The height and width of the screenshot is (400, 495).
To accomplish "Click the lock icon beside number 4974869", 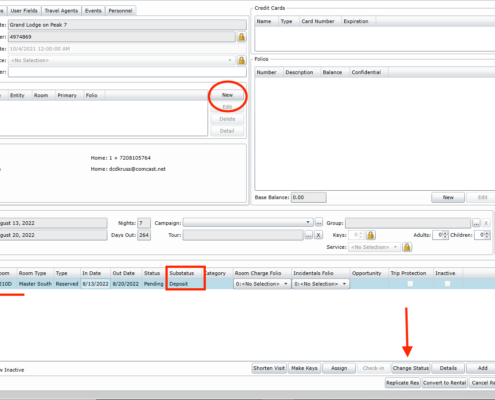I will (x=241, y=37).
